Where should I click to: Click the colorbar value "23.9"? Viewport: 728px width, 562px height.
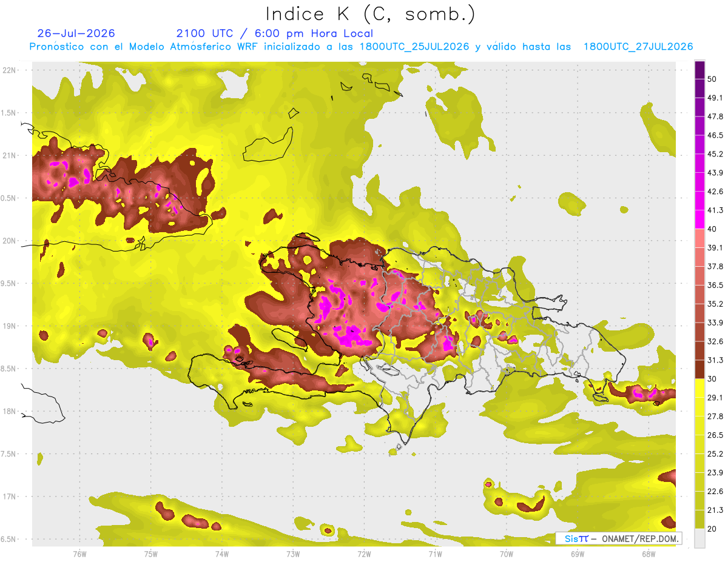point(716,473)
